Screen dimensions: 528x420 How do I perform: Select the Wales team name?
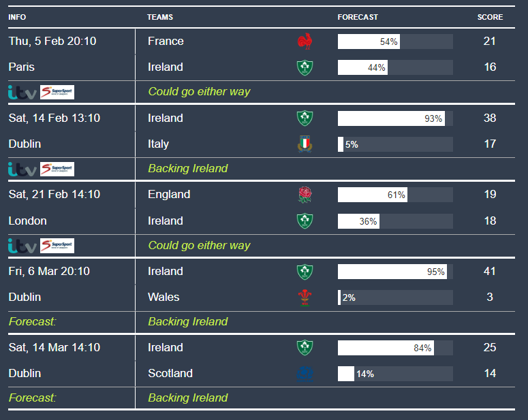(164, 297)
